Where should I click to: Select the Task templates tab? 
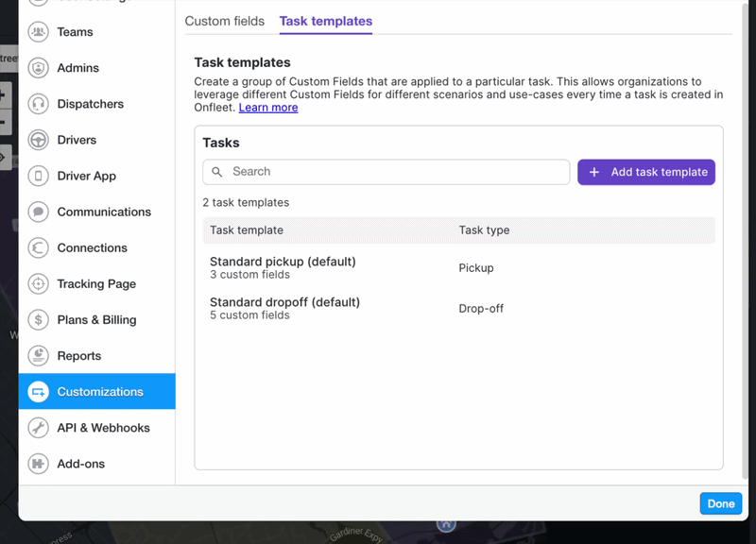tap(326, 21)
